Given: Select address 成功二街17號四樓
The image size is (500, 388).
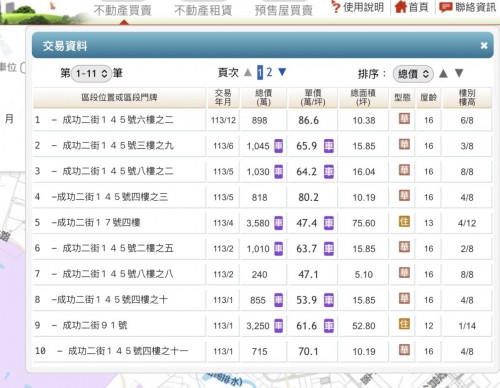Looking at the screenshot, I should coord(98,222).
